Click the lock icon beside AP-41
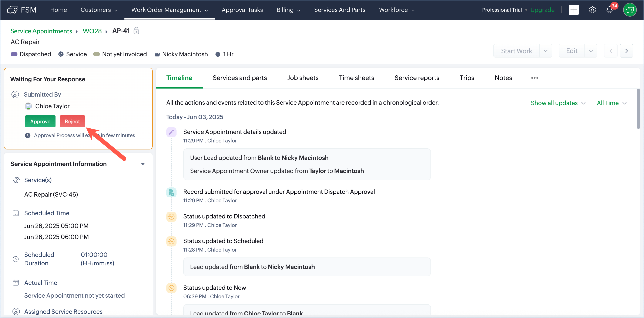Image resolution: width=644 pixels, height=318 pixels. coord(136,31)
